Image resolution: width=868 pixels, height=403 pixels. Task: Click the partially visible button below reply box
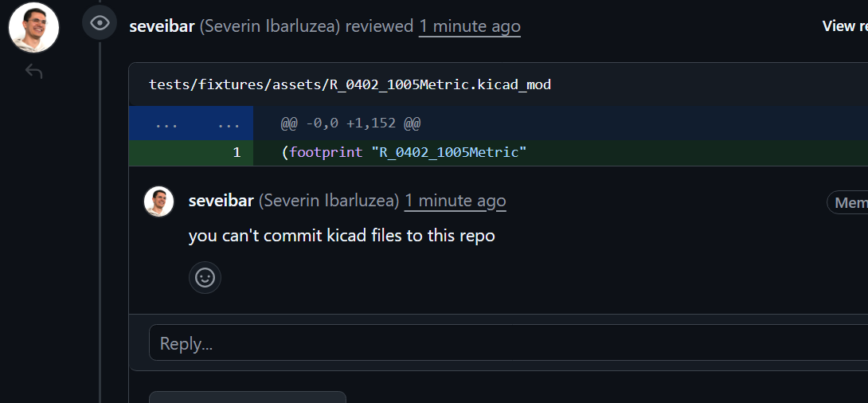(248, 397)
